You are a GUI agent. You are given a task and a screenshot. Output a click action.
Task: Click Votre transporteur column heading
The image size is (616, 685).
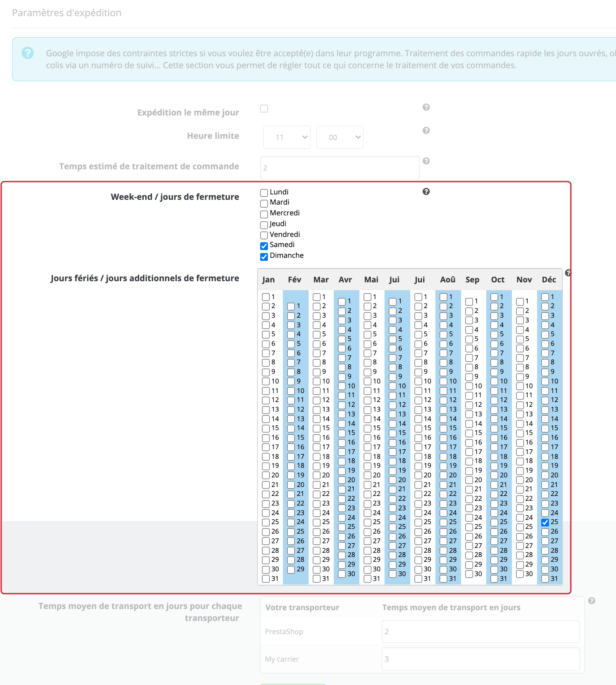coord(302,608)
